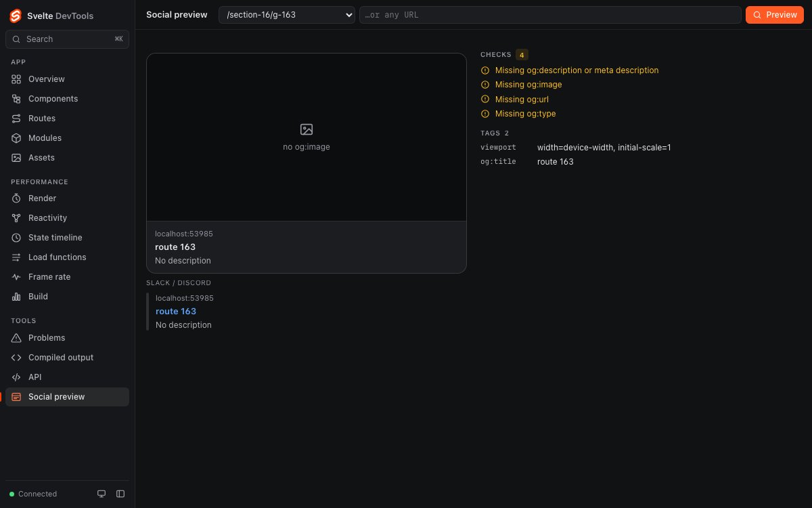Click Missing og:description or meta description
This screenshot has width=812, height=508.
577,70
